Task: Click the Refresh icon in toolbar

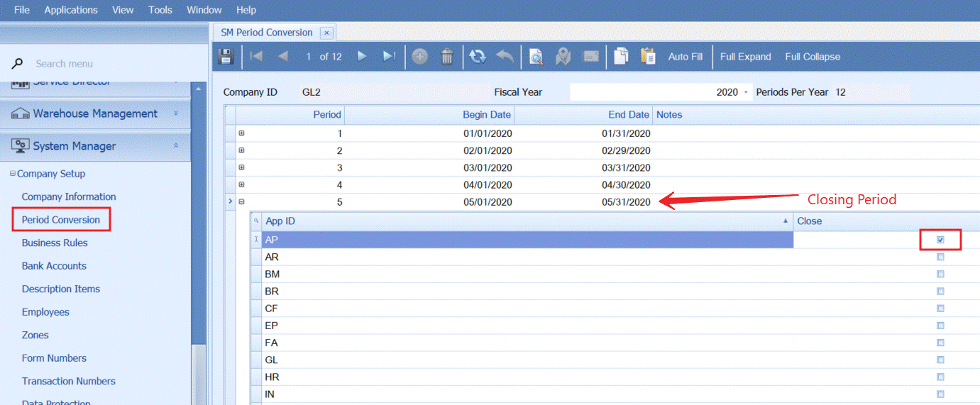Action: pos(478,57)
